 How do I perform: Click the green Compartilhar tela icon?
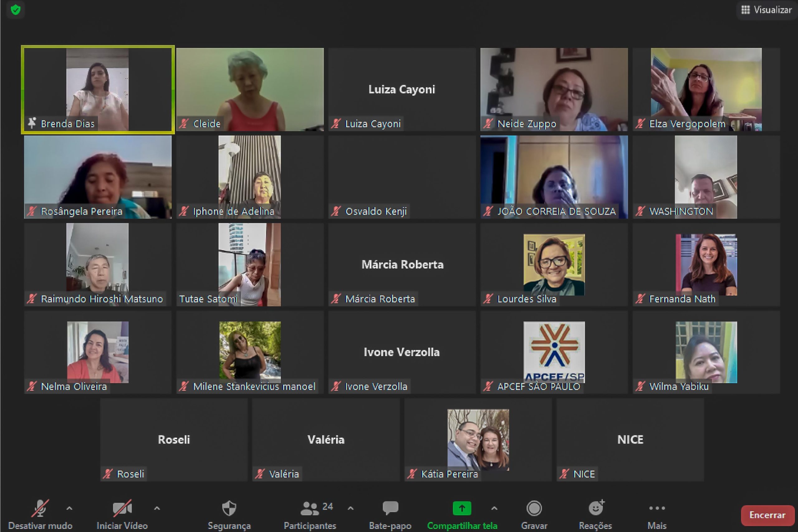[x=461, y=508]
